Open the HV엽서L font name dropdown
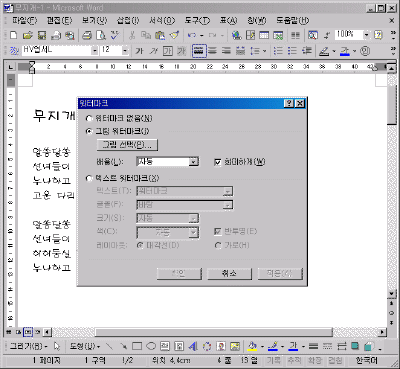 [x=95, y=51]
